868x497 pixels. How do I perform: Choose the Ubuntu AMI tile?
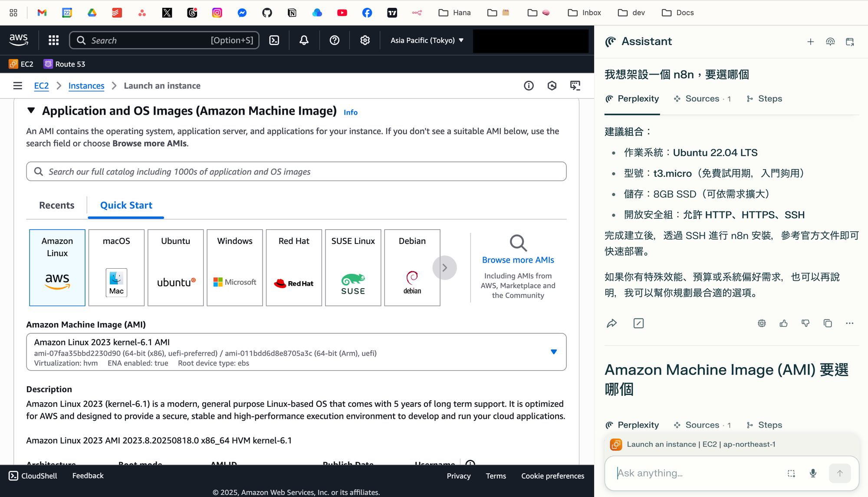[x=176, y=268]
